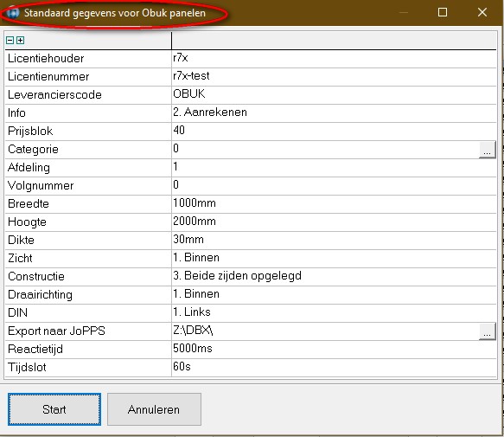
Task: Close the dialog with X icon
Action: coord(482,12)
